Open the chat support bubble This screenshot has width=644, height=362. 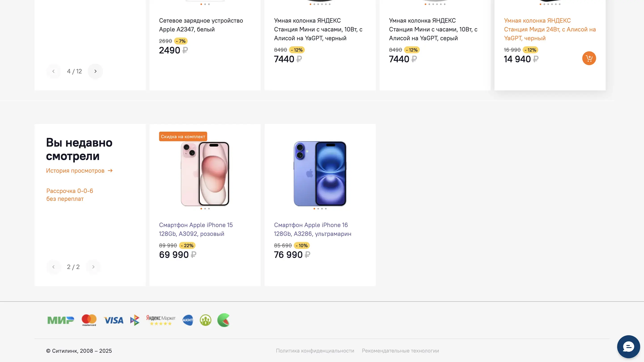(628, 347)
